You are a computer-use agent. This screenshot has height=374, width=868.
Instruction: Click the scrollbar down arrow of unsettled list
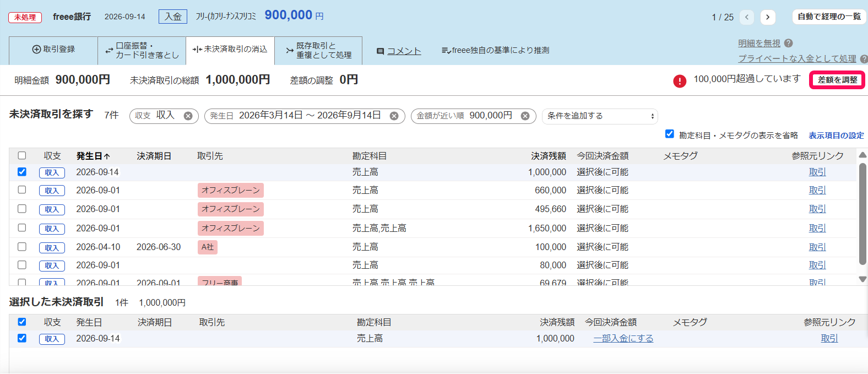(x=862, y=279)
